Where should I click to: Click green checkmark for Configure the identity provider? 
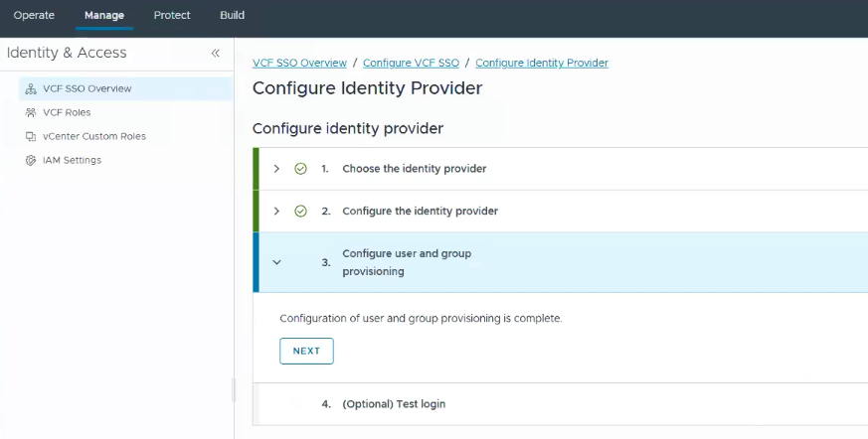click(x=300, y=212)
